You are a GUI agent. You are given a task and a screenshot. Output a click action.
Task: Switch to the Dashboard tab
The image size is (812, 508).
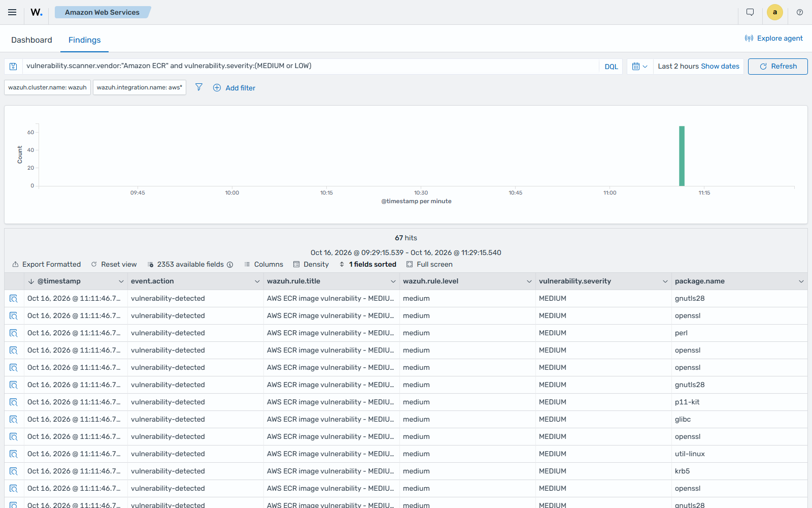(x=31, y=40)
